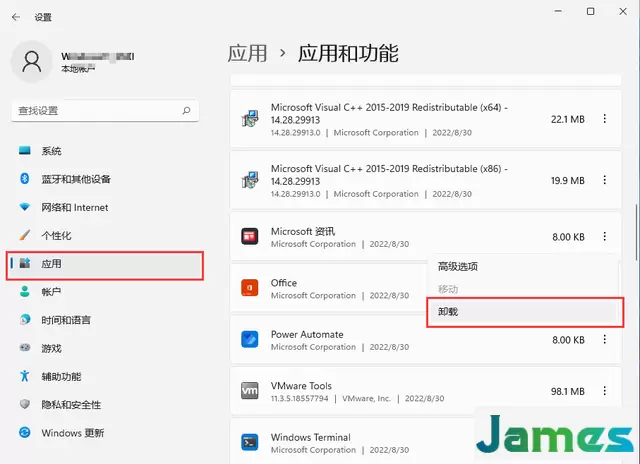Open more options for Visual C++ x86
Image resolution: width=640 pixels, height=464 pixels.
(x=604, y=180)
